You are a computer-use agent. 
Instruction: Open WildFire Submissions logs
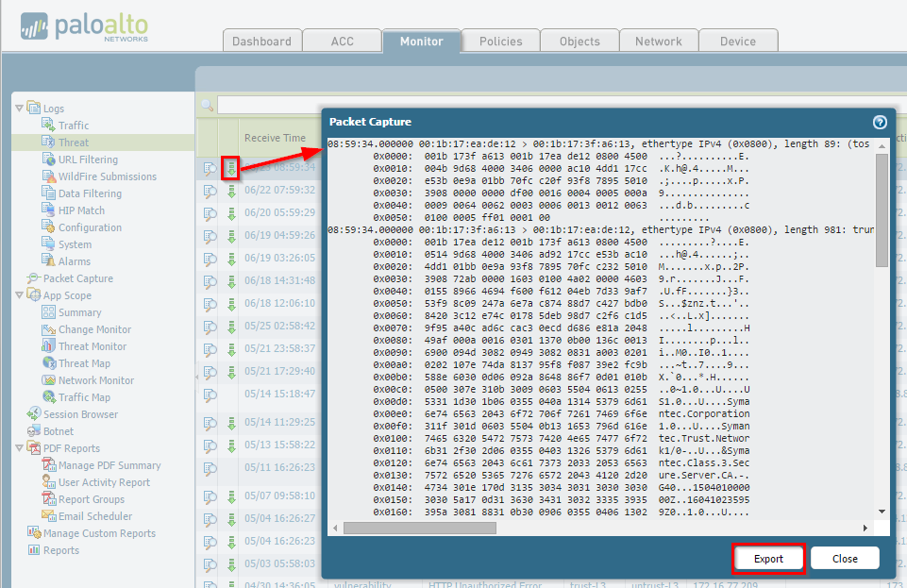107,176
